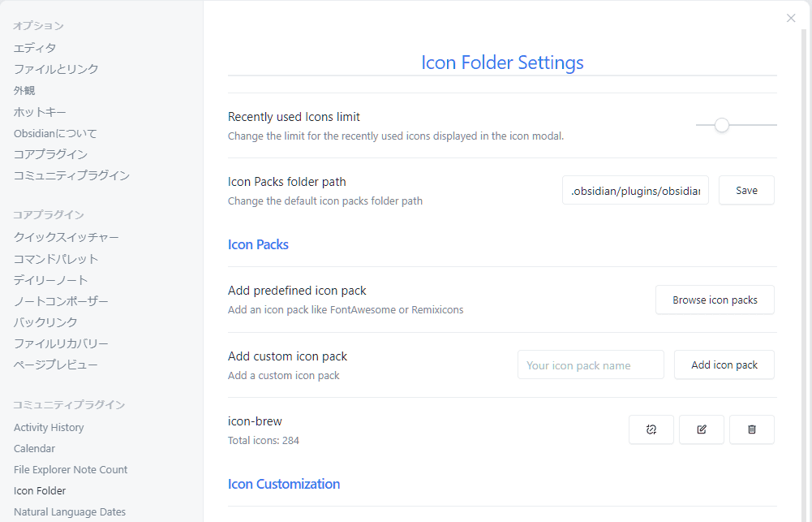The width and height of the screenshot is (812, 522).
Task: Select ホットキー in the sidebar
Action: point(40,111)
